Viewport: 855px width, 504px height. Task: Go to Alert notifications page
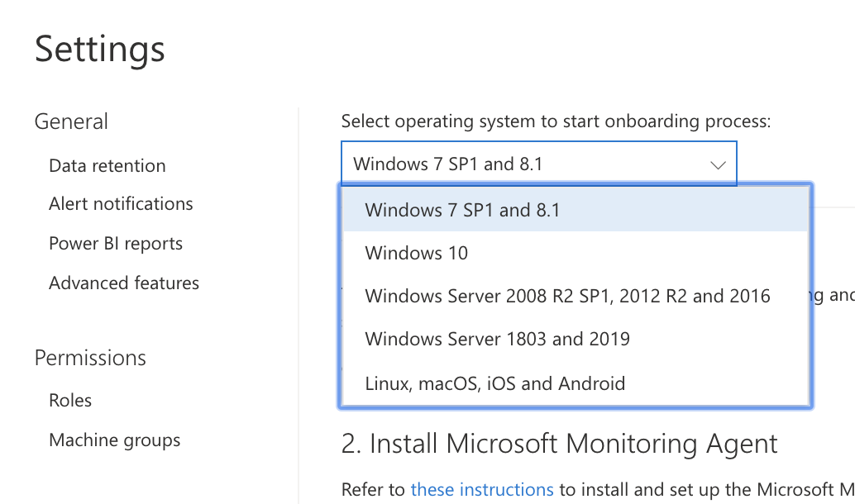point(121,204)
